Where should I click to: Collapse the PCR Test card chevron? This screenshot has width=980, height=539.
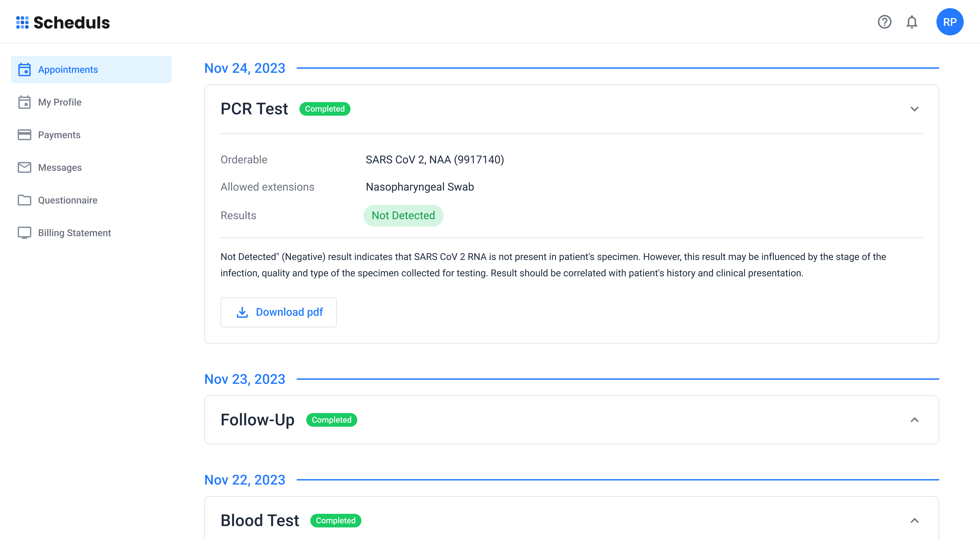tap(915, 109)
